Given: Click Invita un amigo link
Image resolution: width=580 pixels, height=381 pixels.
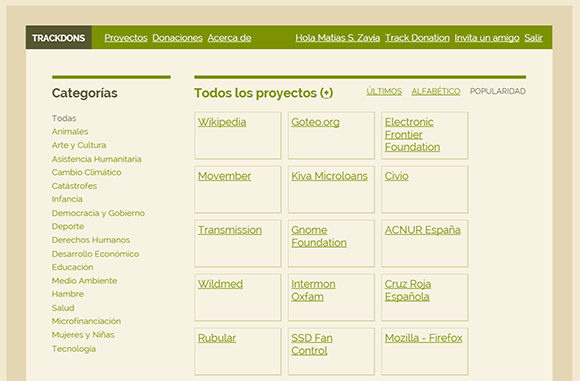Looking at the screenshot, I should click(487, 38).
